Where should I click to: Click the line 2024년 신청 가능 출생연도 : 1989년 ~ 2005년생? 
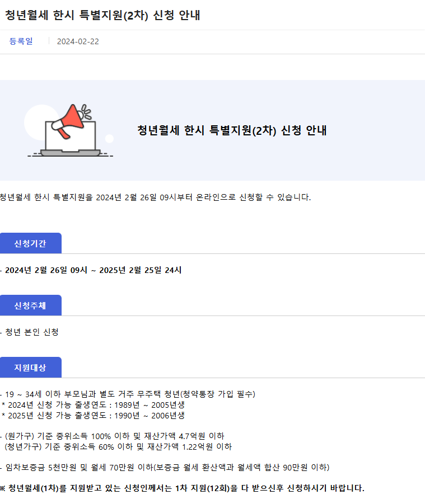click(96, 404)
